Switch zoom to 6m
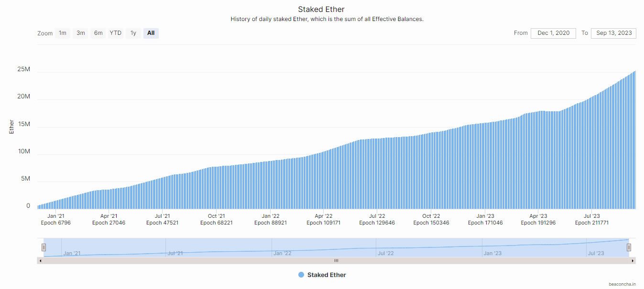The width and height of the screenshot is (644, 289). [98, 33]
